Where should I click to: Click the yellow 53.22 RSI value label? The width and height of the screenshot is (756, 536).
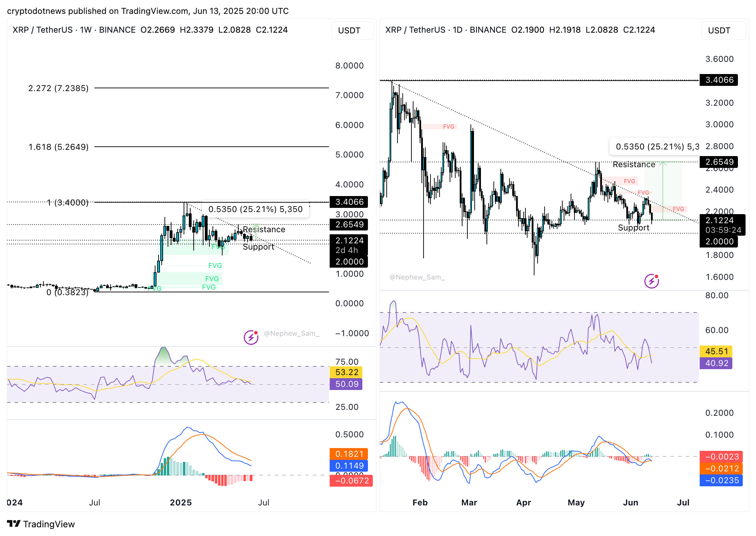click(x=346, y=372)
